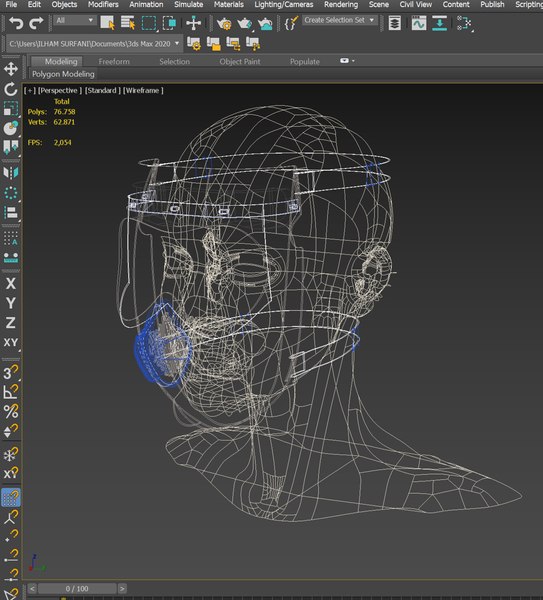Toggle Spinner Snap

pyautogui.click(x=11, y=431)
